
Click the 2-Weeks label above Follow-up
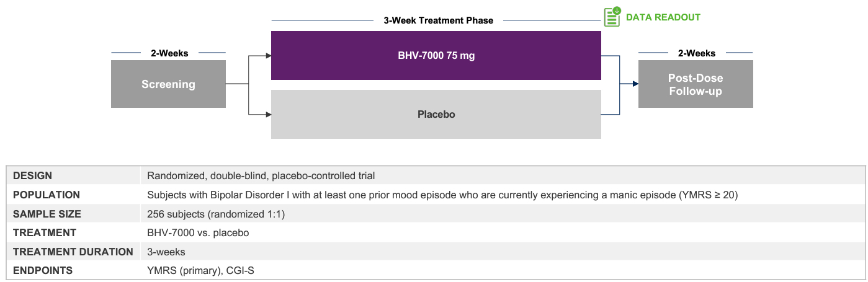[x=696, y=53]
